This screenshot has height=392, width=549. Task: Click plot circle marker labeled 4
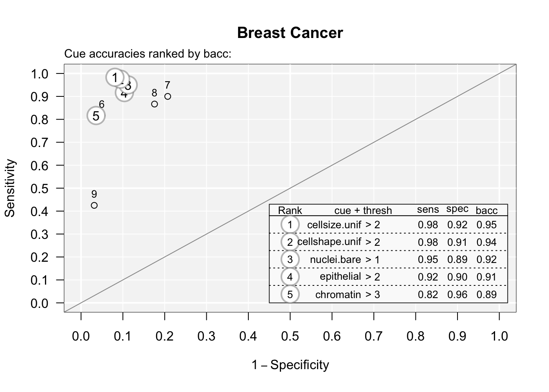(124, 94)
